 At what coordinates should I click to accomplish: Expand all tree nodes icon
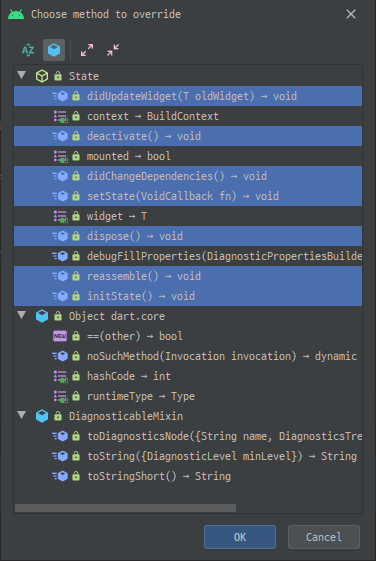pos(87,50)
